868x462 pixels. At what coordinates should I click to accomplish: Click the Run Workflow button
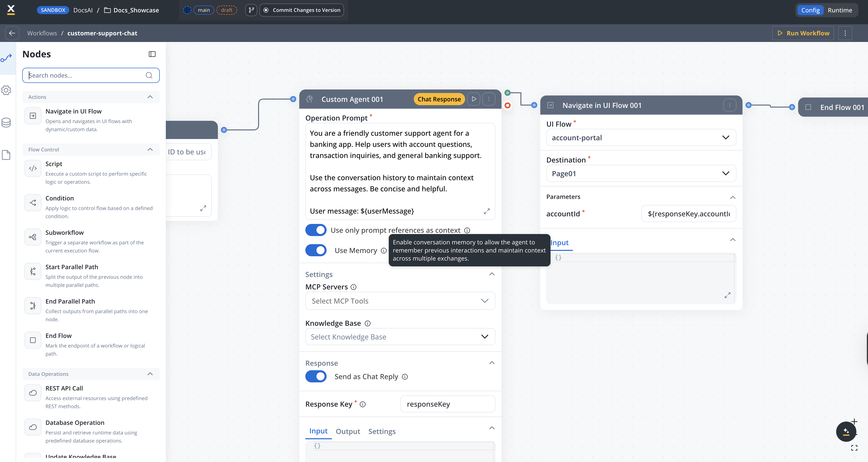[803, 33]
